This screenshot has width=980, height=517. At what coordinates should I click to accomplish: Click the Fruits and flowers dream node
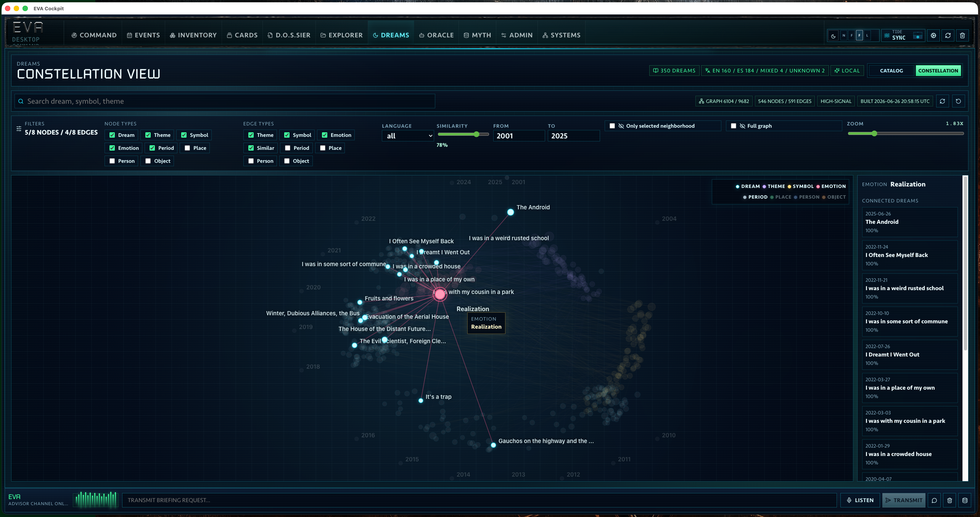360,302
